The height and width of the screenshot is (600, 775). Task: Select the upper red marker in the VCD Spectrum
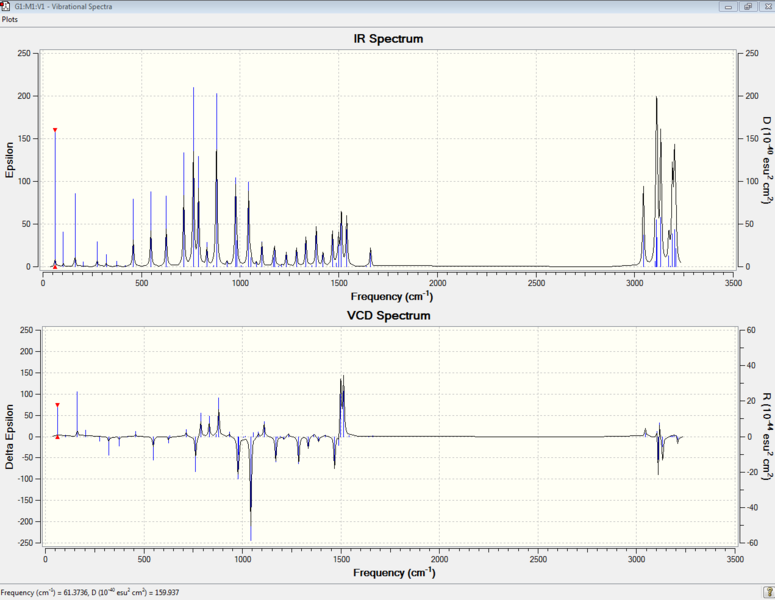click(x=57, y=405)
